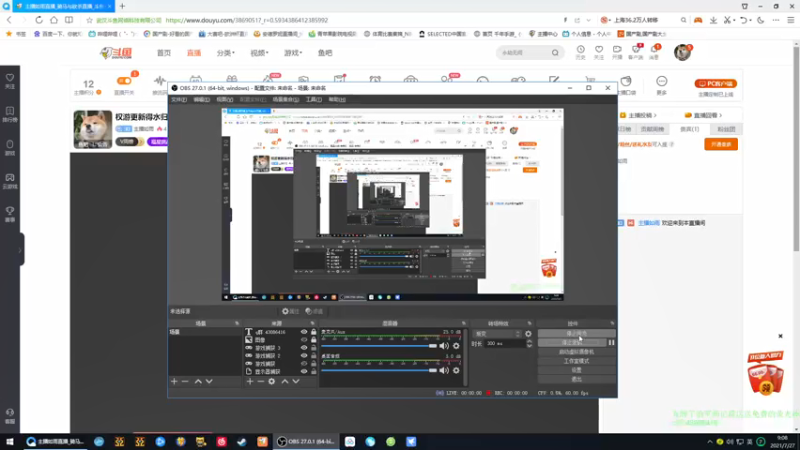800x450 pixels.
Task: Toggle visibility of the image source
Action: pos(304,340)
